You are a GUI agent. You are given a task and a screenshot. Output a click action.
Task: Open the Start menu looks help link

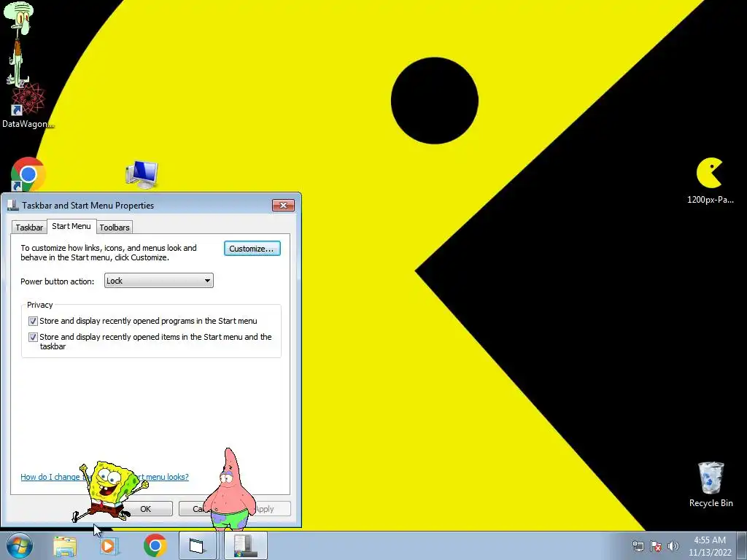104,477
